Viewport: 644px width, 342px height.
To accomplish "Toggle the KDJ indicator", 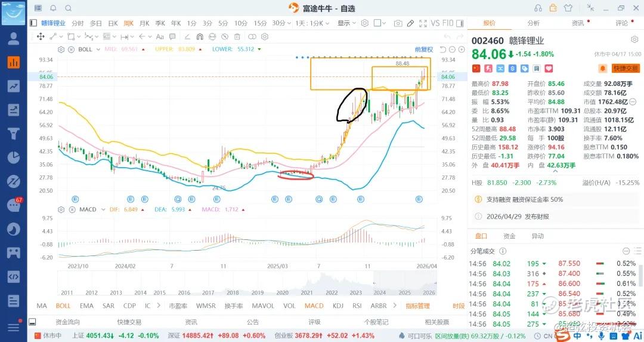I will [x=338, y=306].
